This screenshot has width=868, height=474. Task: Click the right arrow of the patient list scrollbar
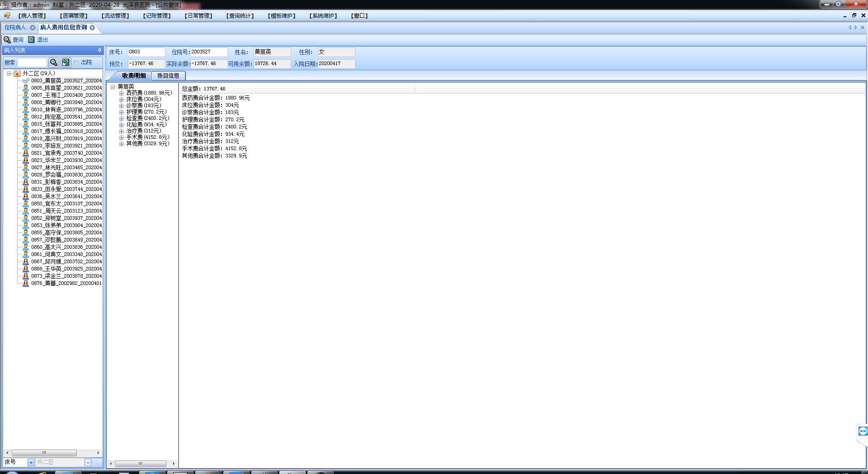[98, 453]
